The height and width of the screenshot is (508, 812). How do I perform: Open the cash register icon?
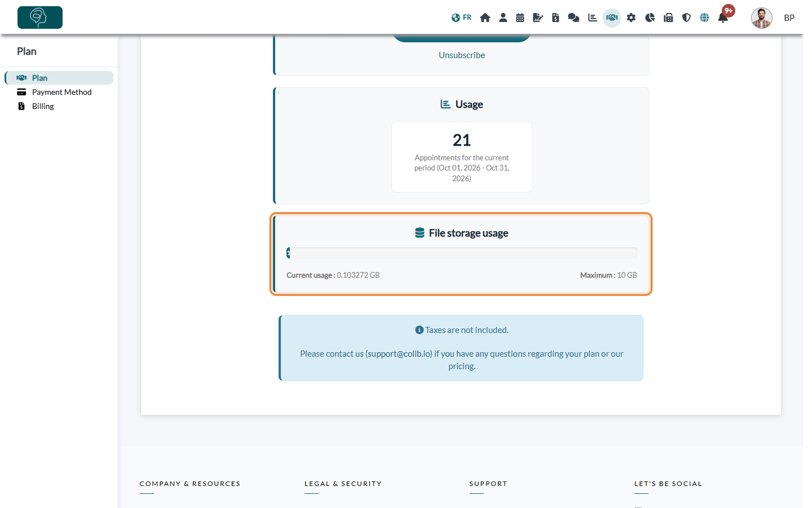point(668,17)
